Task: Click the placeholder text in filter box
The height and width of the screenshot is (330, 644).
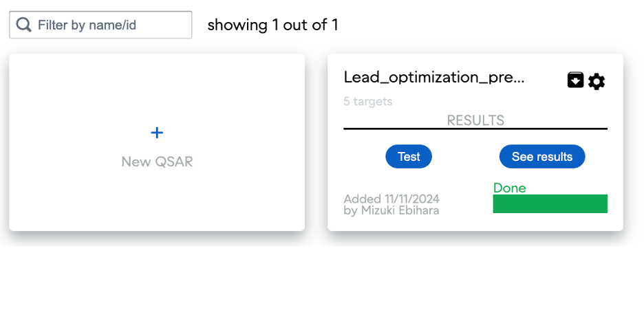Action: (87, 25)
